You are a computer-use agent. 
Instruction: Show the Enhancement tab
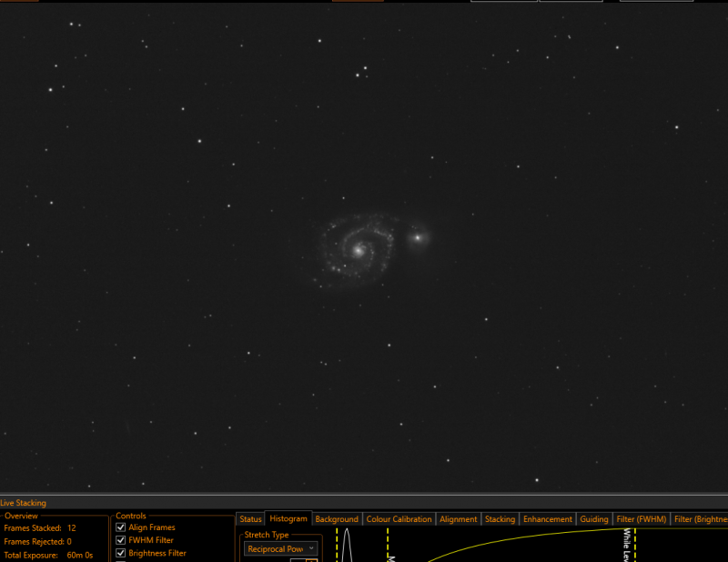(548, 519)
